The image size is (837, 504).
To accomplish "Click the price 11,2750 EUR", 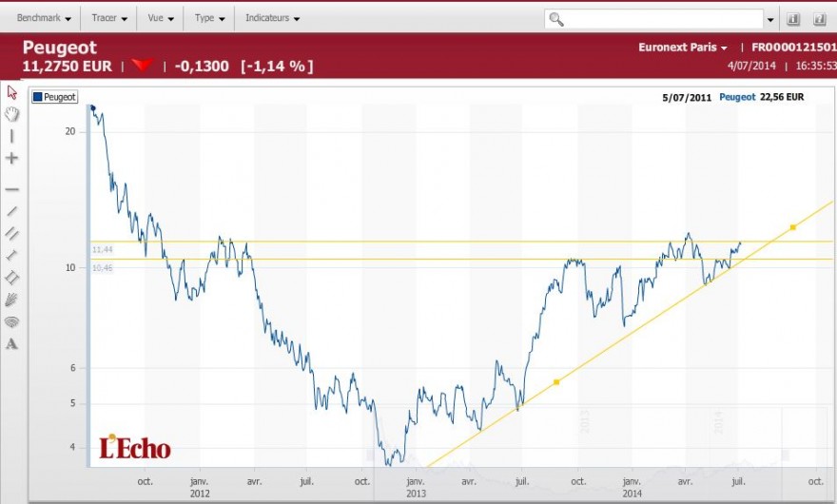I will coord(68,67).
